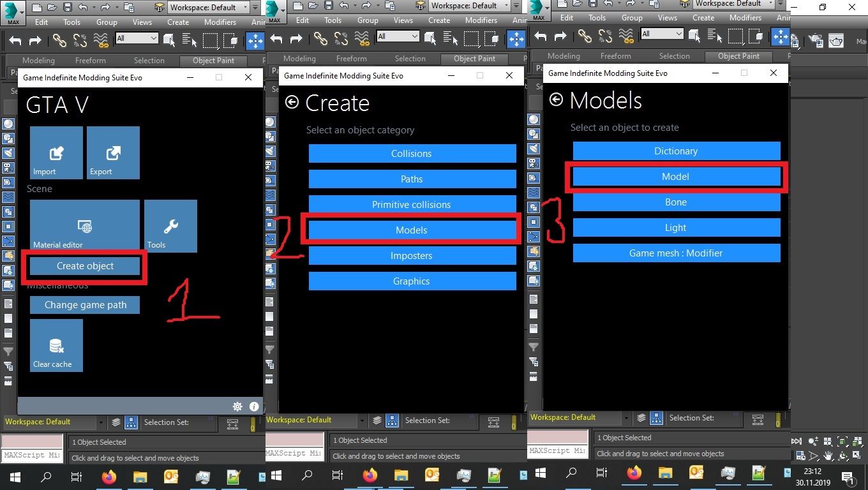The image size is (868, 490).
Task: Toggle Display Lights filter in the middle window sidebar
Action: coord(269,151)
